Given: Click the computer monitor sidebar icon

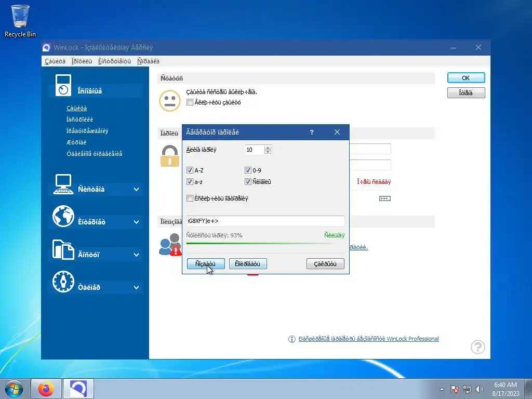Looking at the screenshot, I should [x=63, y=184].
